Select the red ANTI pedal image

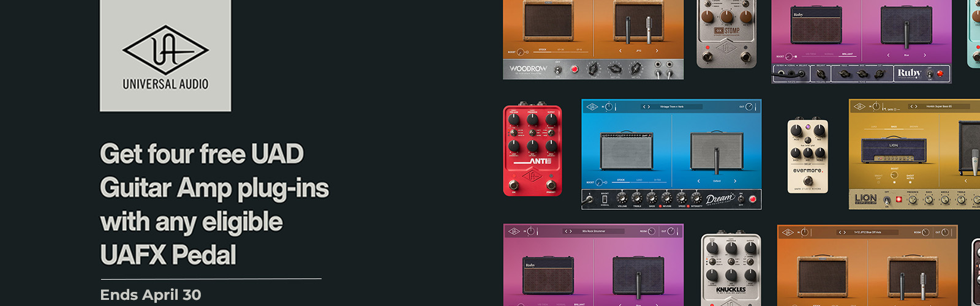pos(532,149)
